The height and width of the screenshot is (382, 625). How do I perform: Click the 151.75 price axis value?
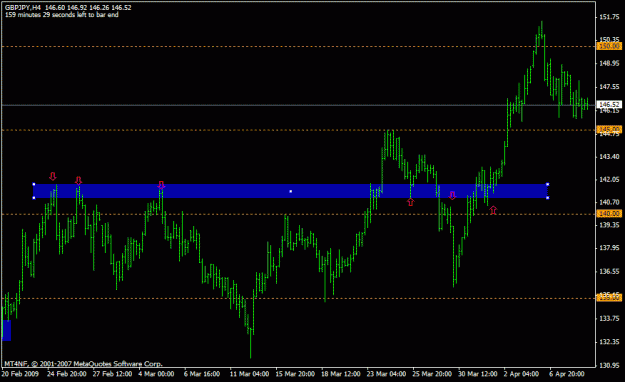[609, 17]
